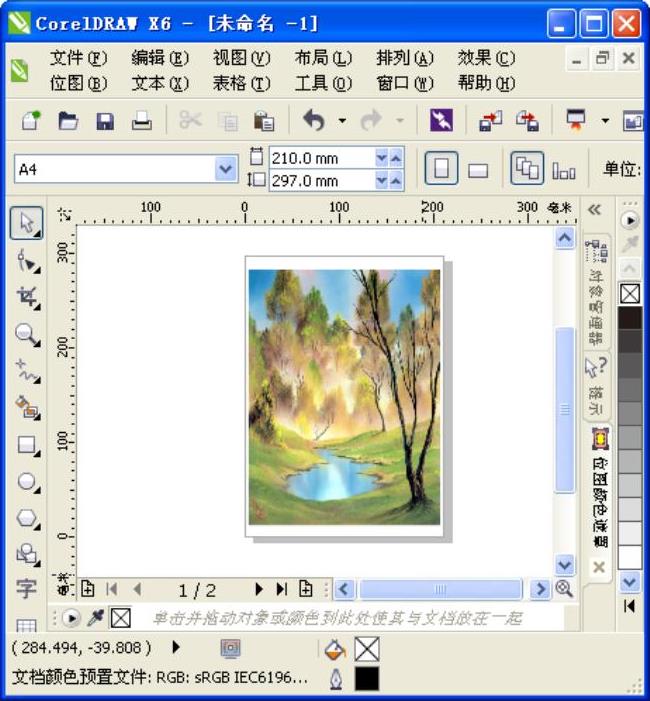Image resolution: width=650 pixels, height=701 pixels.
Task: Click the Export icon
Action: click(x=527, y=121)
